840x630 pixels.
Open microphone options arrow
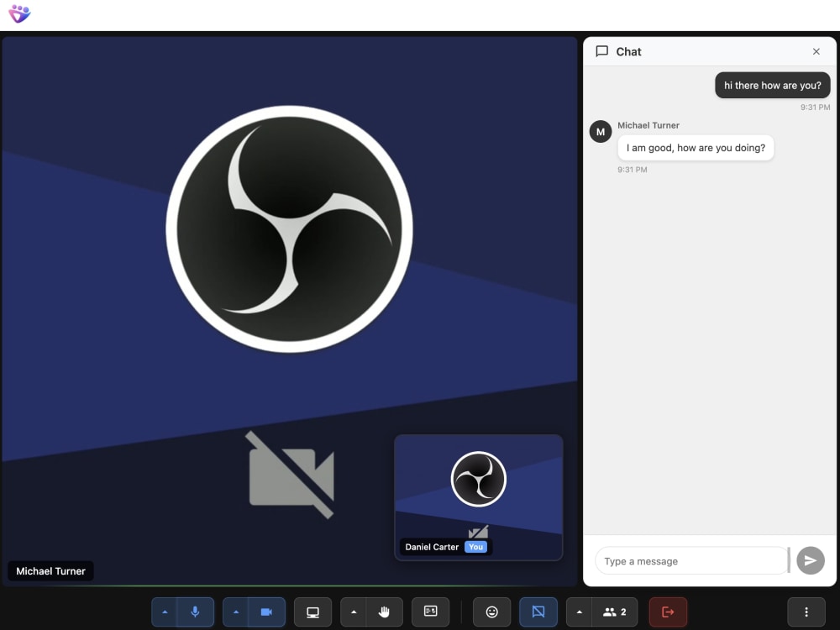165,612
